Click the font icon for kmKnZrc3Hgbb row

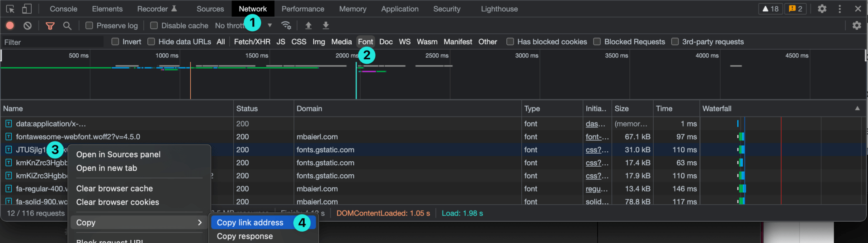coord(9,163)
